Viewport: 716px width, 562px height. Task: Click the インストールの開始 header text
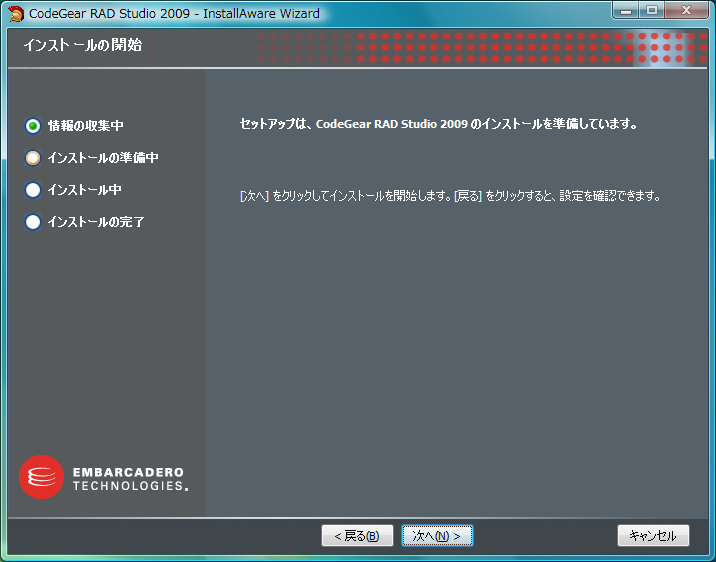(83, 45)
